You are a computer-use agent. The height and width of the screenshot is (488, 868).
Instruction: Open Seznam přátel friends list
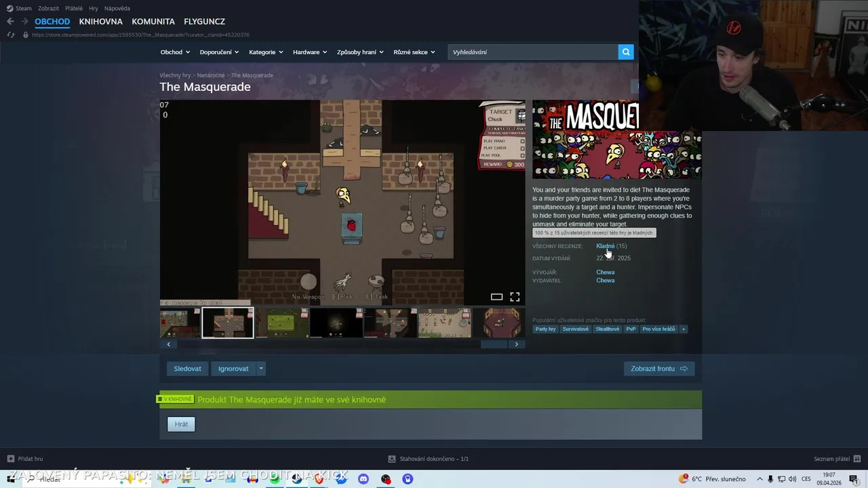[837, 459]
